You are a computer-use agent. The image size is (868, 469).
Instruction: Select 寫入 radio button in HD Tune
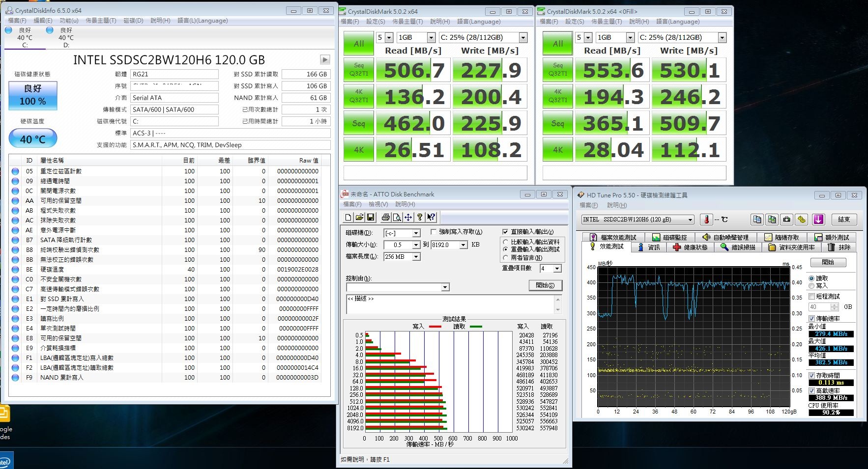[811, 285]
